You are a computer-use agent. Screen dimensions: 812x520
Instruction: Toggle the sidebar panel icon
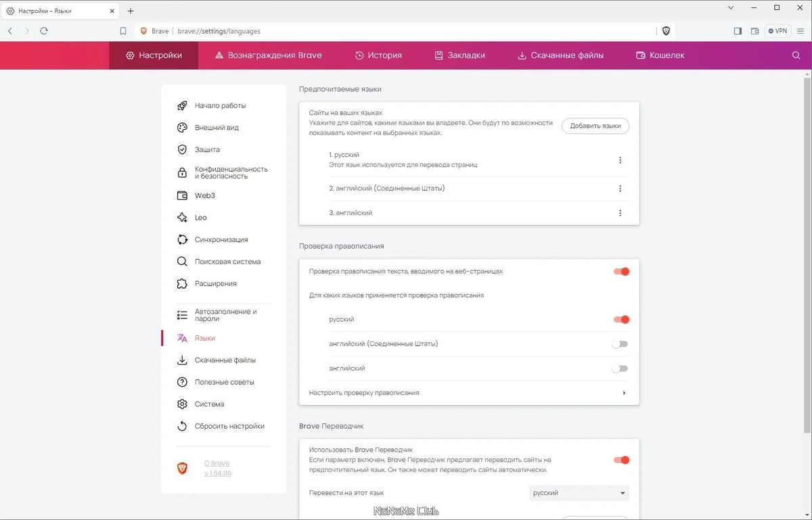coord(738,31)
